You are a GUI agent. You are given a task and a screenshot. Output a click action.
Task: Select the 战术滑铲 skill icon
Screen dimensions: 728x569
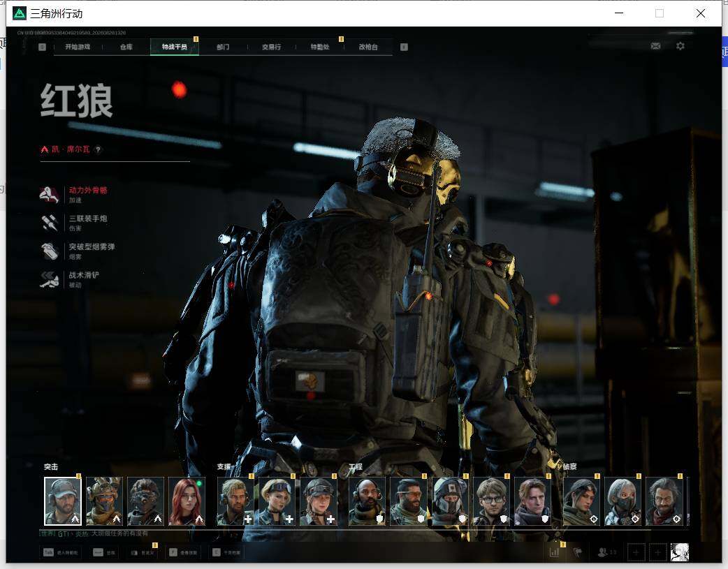click(x=49, y=279)
